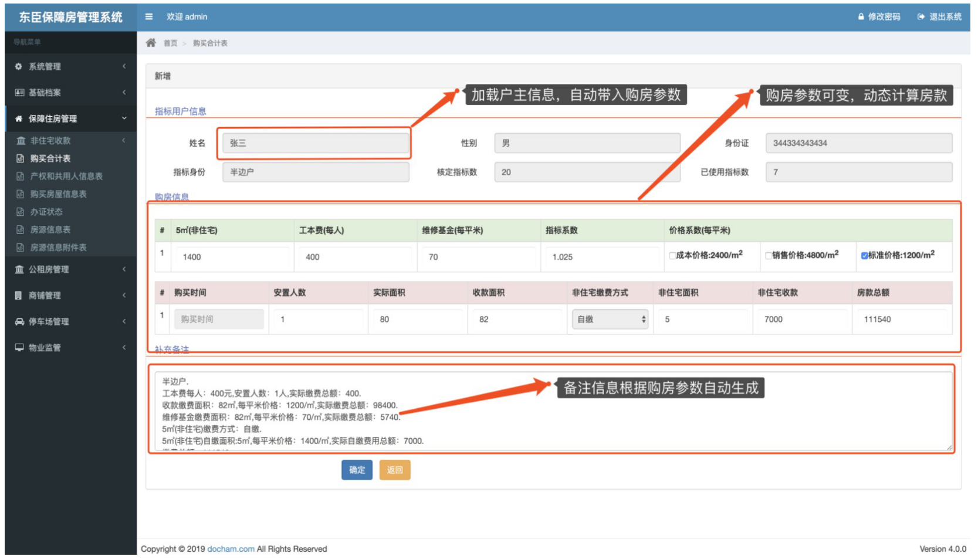Click the lock icon beside 修改密码

[x=861, y=17]
